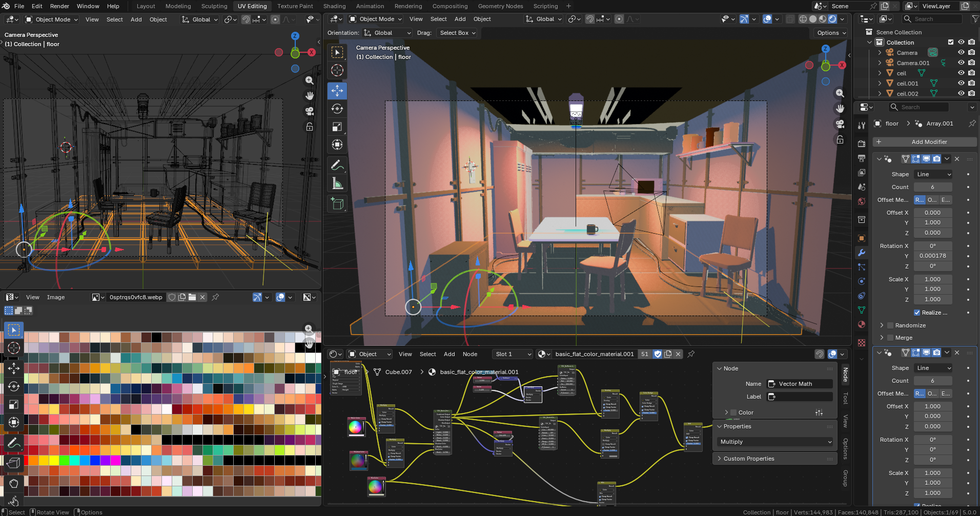
Task: Activate the Cursor tool in main viewport
Action: [337, 70]
